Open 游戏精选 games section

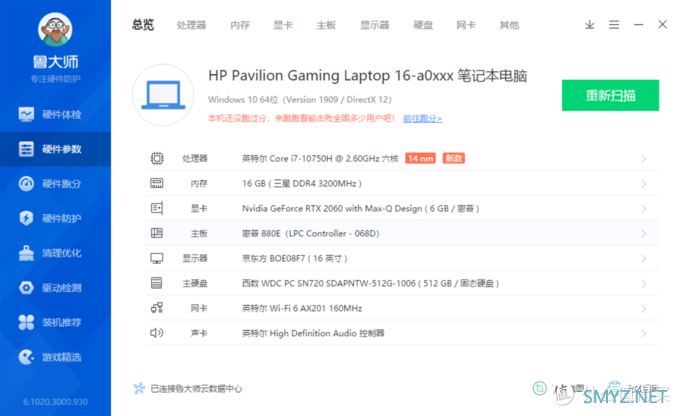(x=55, y=357)
